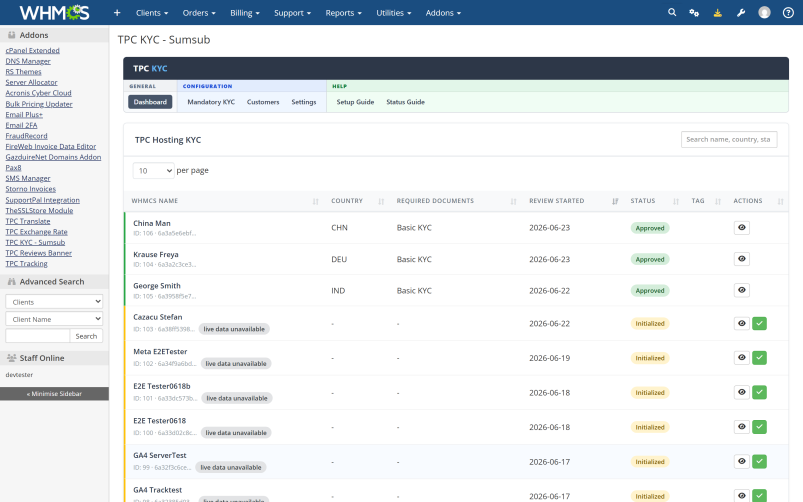Switch to Customers tab
The image size is (803, 502).
pyautogui.click(x=263, y=102)
